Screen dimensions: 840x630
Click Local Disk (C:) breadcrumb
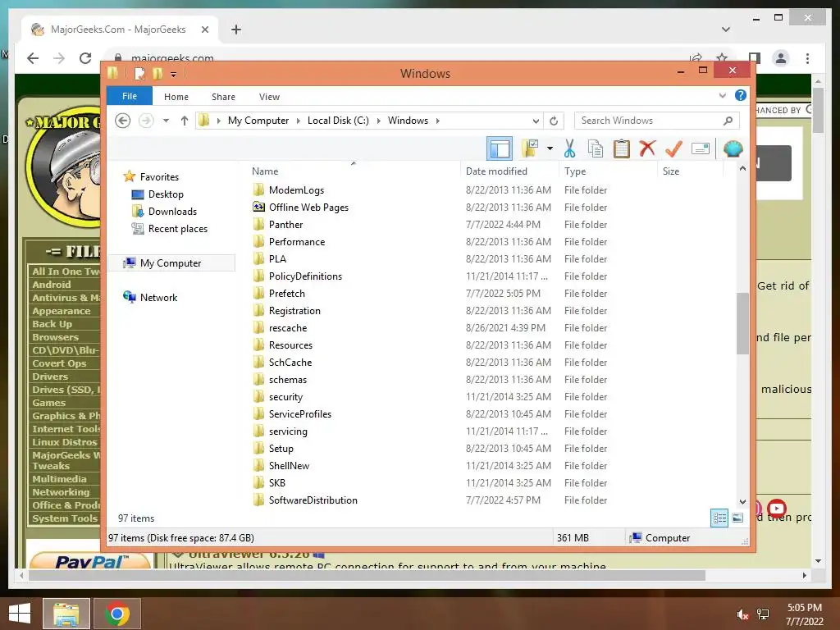pos(338,121)
